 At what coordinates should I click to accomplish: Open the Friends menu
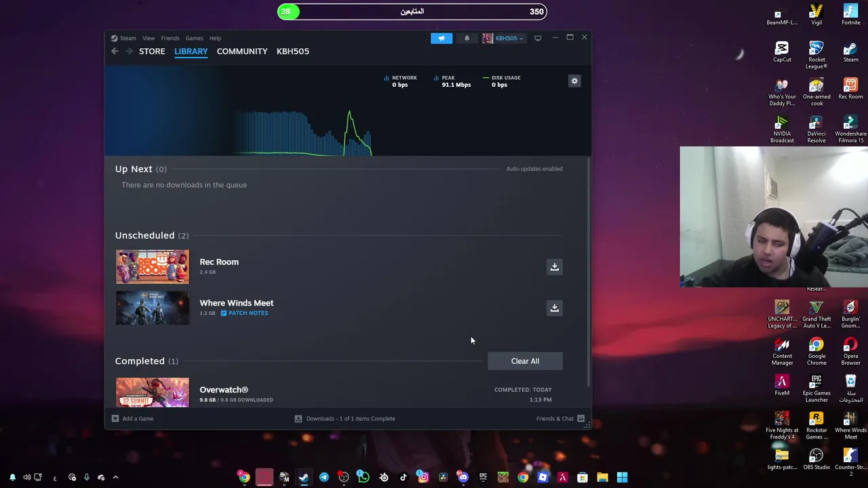pyautogui.click(x=170, y=38)
